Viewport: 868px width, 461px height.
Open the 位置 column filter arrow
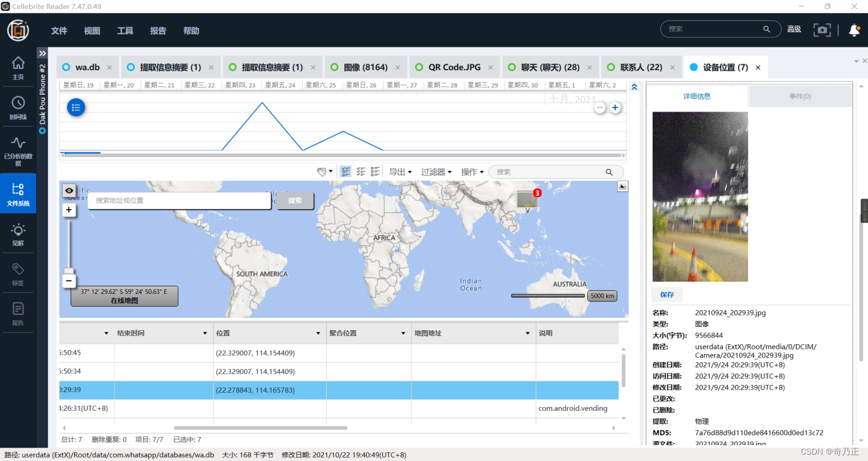(318, 334)
